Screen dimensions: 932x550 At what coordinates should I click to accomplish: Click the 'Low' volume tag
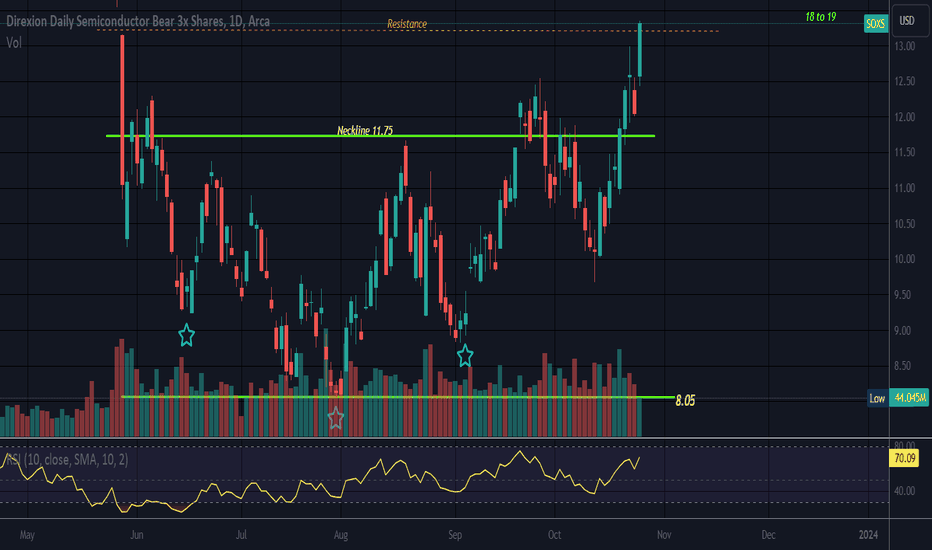pyautogui.click(x=877, y=398)
